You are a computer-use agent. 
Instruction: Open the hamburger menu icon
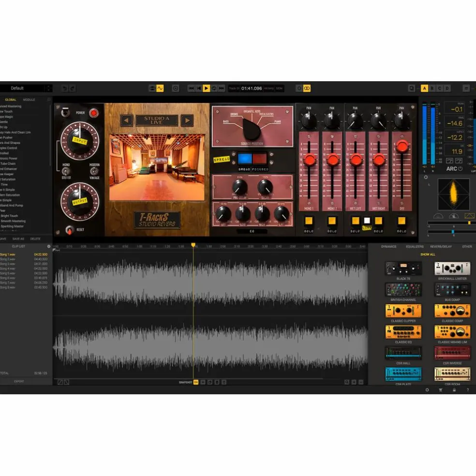(x=466, y=89)
